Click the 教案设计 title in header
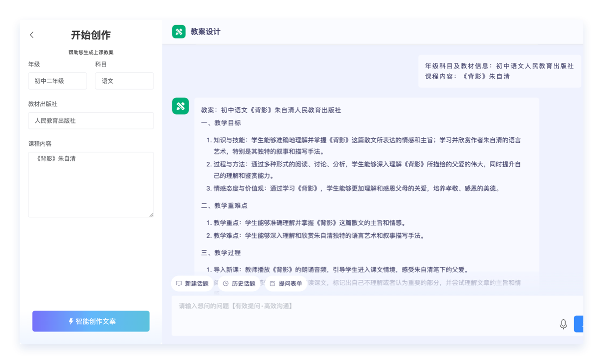 [206, 32]
